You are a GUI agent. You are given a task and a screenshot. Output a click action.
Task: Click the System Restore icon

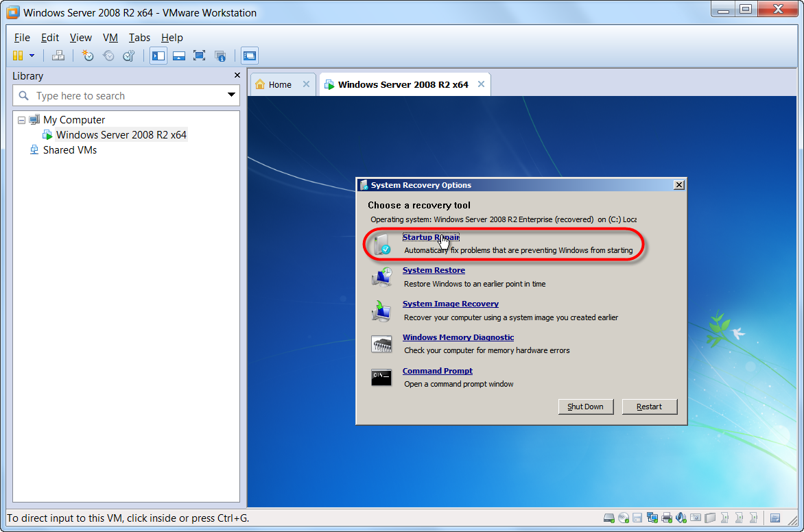click(382, 277)
